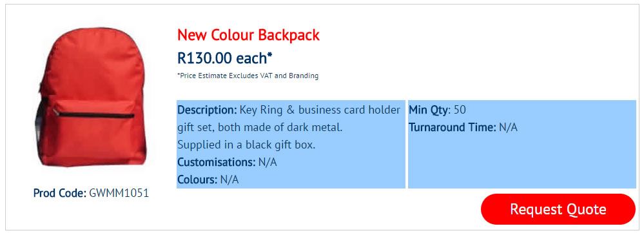Click the Turnaround Time N/A text
This screenshot has height=235, width=644.
click(463, 127)
